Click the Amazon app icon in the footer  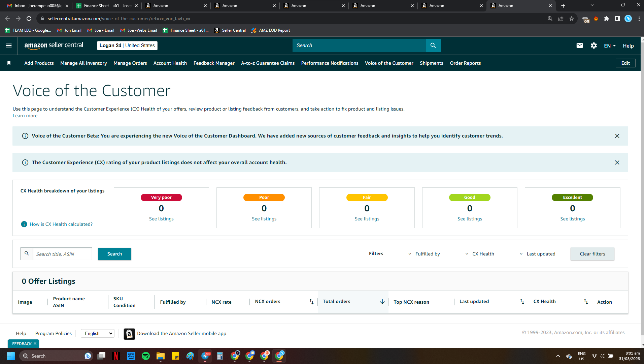coord(129,334)
